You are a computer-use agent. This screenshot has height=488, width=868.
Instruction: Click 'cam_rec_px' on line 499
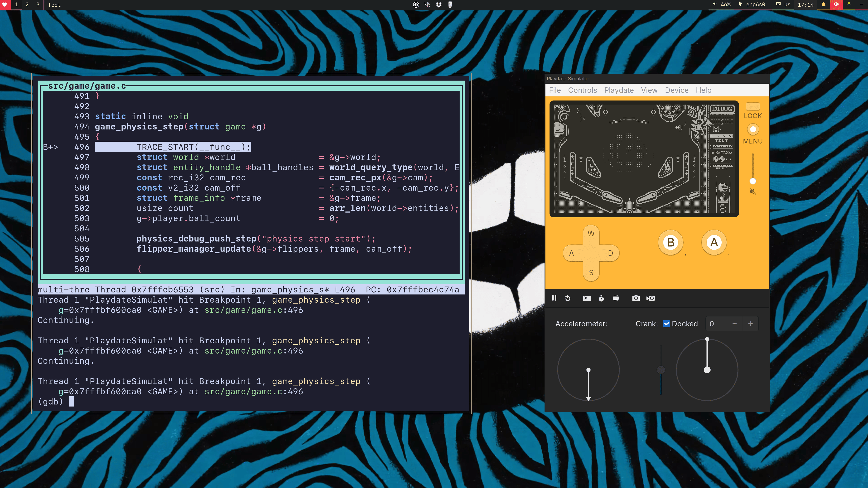(355, 177)
